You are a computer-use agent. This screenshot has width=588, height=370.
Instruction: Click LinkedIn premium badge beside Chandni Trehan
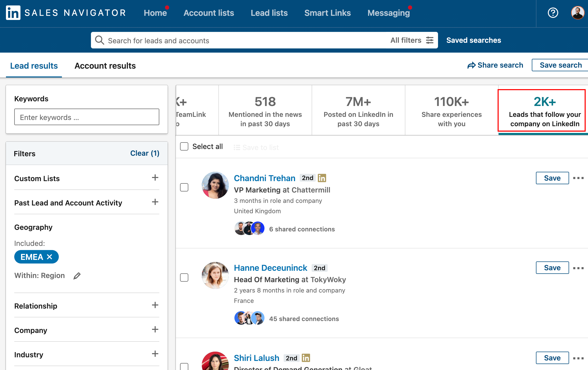coord(322,178)
